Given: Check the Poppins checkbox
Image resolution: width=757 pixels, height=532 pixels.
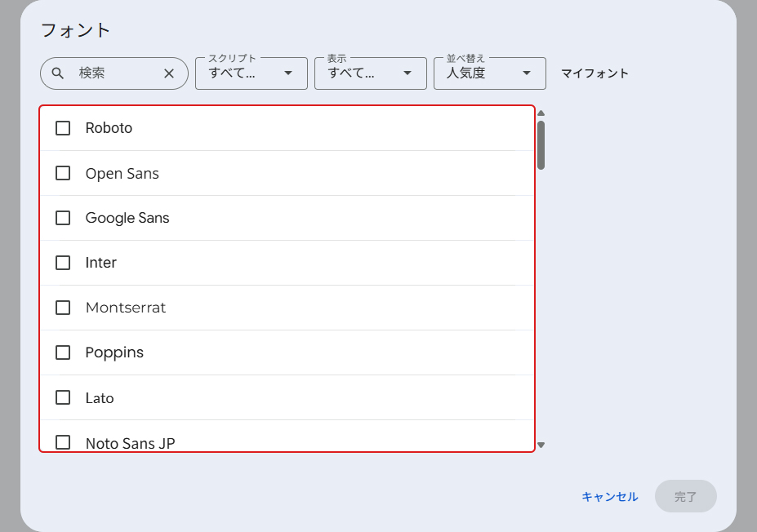Looking at the screenshot, I should [x=63, y=352].
